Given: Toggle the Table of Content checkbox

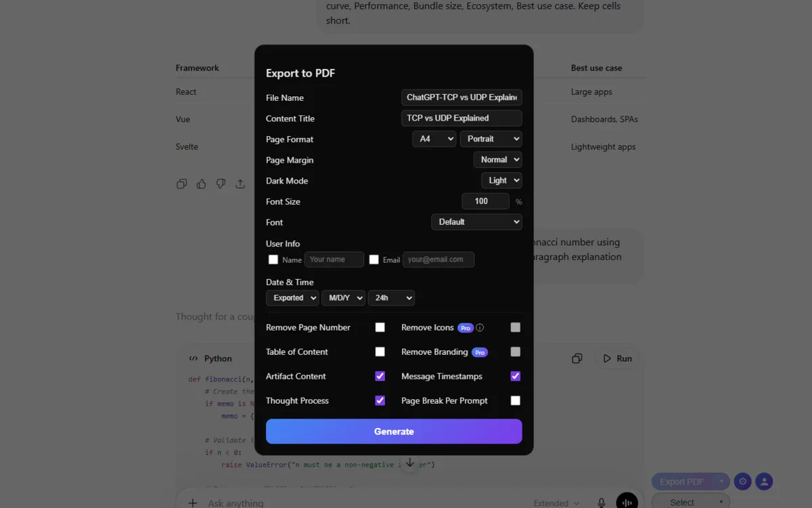Looking at the screenshot, I should click(x=380, y=352).
